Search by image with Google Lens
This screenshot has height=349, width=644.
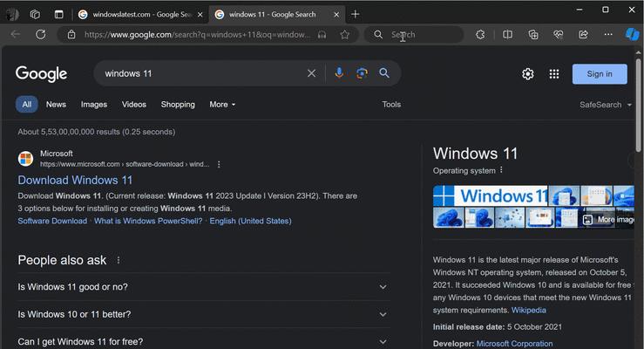(362, 73)
